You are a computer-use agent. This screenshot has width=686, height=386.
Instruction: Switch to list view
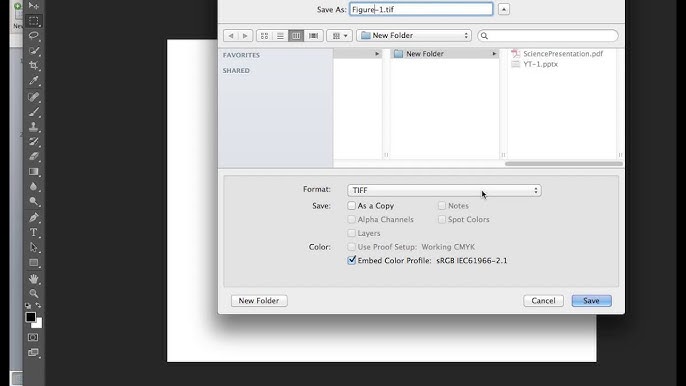[280, 35]
